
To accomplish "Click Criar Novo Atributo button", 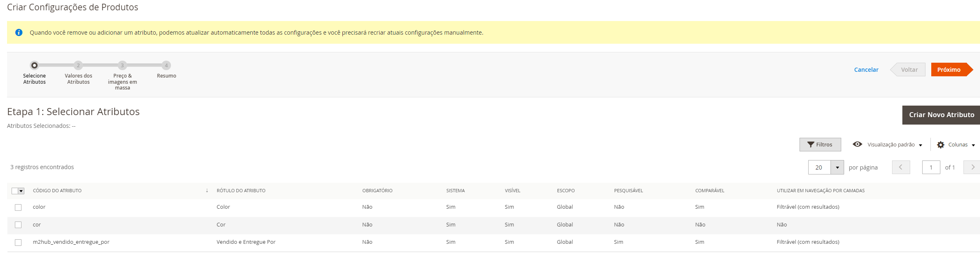I will coord(941,115).
